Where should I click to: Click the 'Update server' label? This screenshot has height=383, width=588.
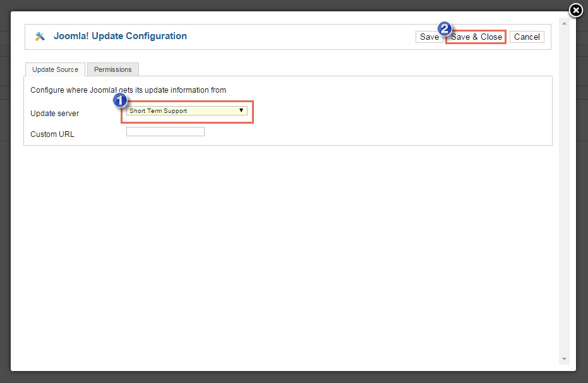[55, 113]
